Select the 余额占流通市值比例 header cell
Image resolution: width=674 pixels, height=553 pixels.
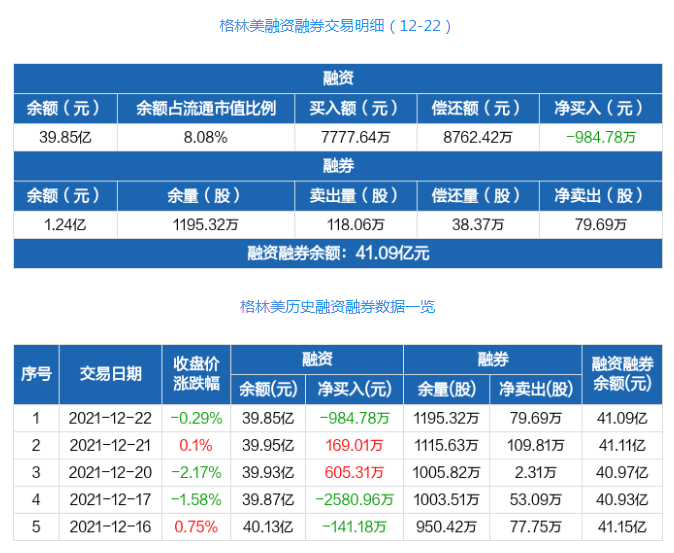pos(206,108)
